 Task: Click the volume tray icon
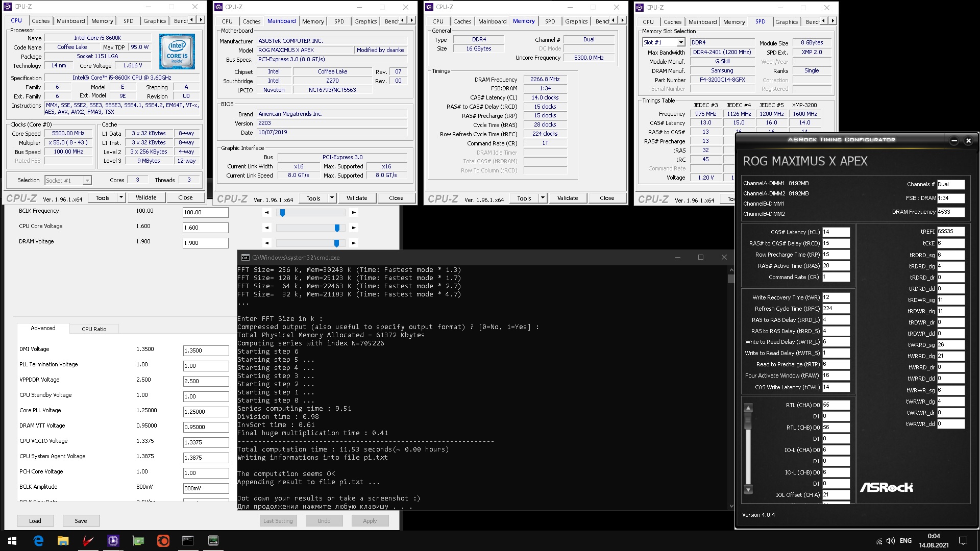pos(891,541)
